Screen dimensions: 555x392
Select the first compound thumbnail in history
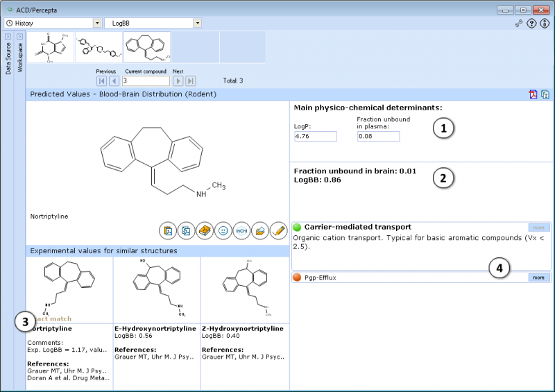click(50, 47)
